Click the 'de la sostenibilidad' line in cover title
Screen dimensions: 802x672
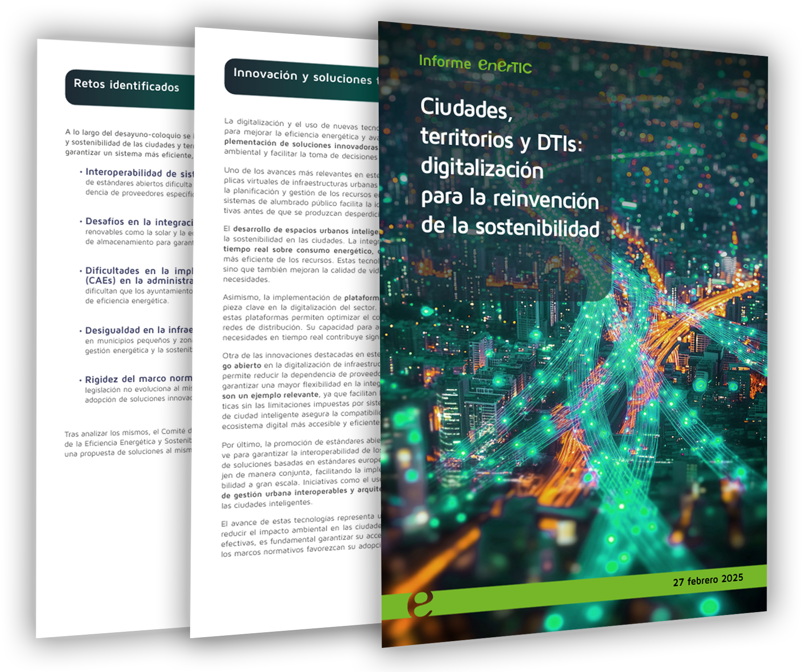pyautogui.click(x=510, y=227)
